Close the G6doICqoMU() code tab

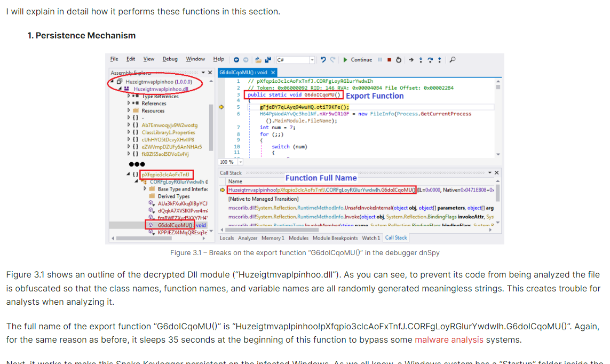[x=273, y=73]
